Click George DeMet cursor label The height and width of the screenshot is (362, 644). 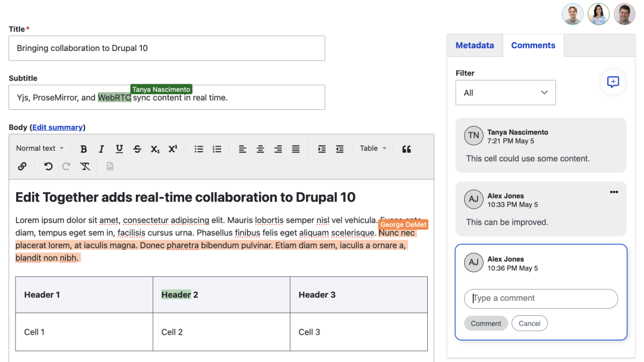[x=403, y=225]
